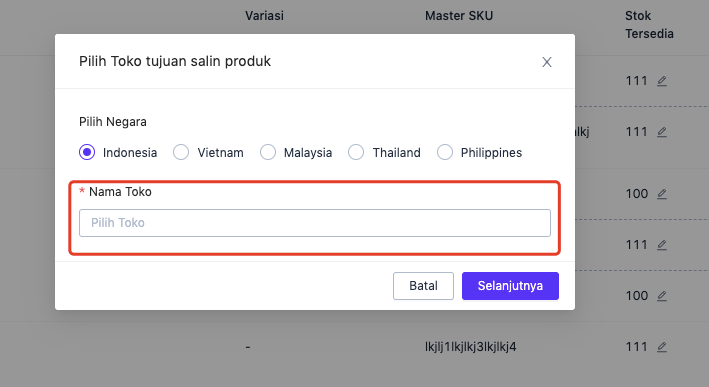Screen dimensions: 709x387
Task: Edit stock pencil beside second 100 value
Action: pos(662,296)
